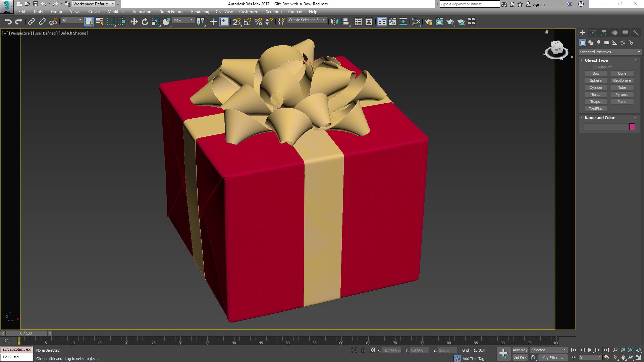
Task: Open Schematic View
Action: pos(403,22)
